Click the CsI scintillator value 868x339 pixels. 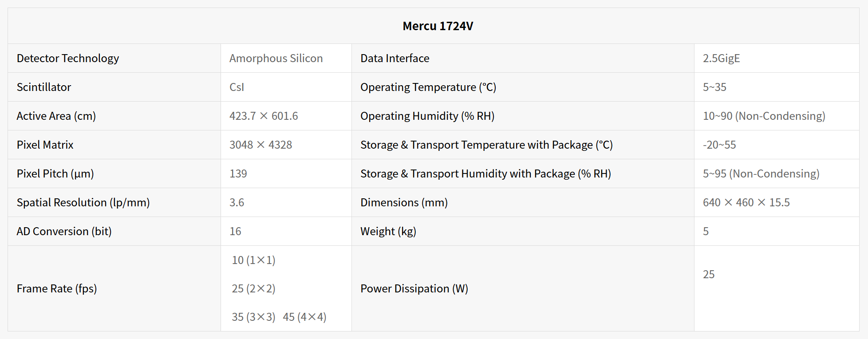237,87
